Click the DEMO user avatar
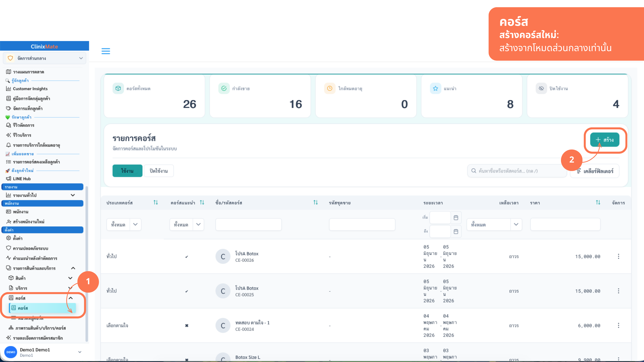Image resolution: width=644 pixels, height=362 pixels. tap(11, 352)
